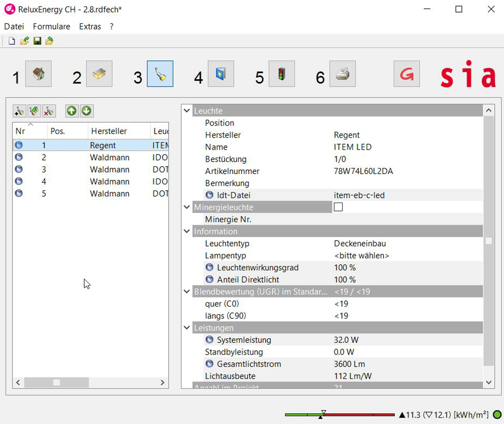The image size is (504, 424).
Task: Select step 3 luminaire icon
Action: click(160, 74)
